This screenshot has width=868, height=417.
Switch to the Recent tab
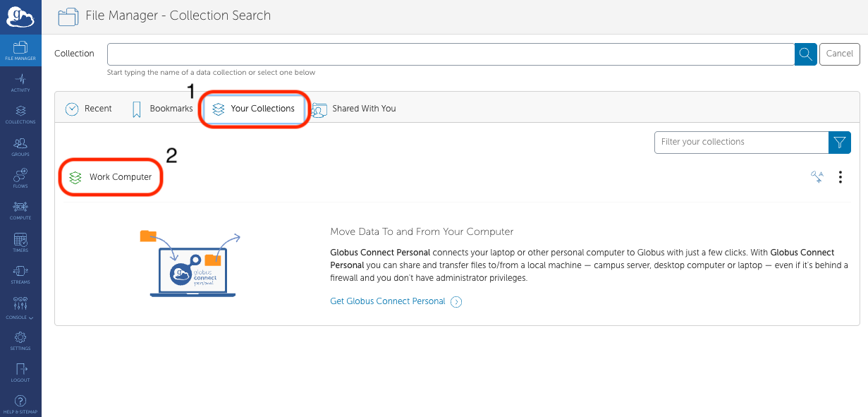[89, 109]
